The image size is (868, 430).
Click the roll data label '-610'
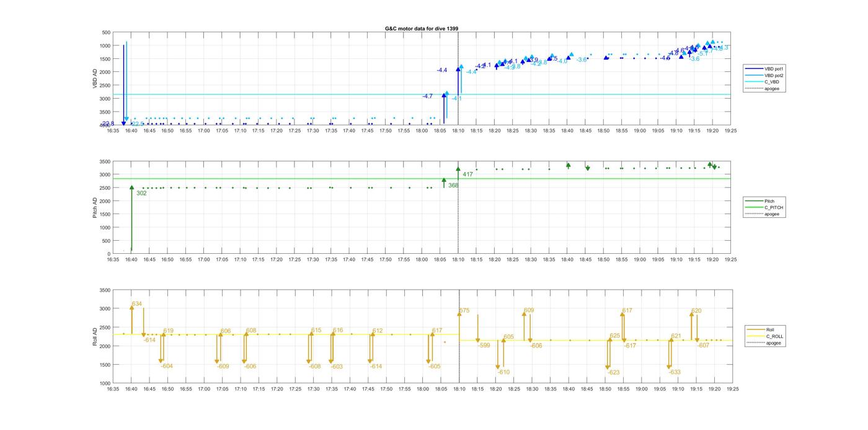click(503, 372)
